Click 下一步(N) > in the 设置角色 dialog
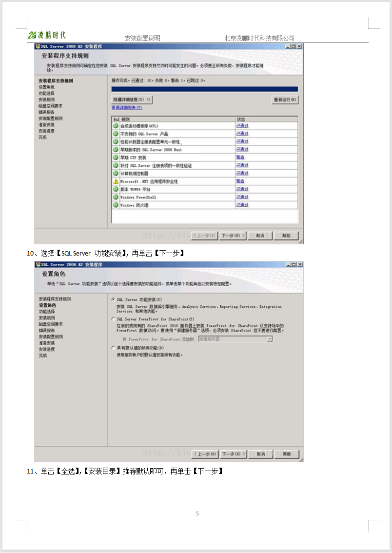The image size is (392, 553). tap(234, 454)
